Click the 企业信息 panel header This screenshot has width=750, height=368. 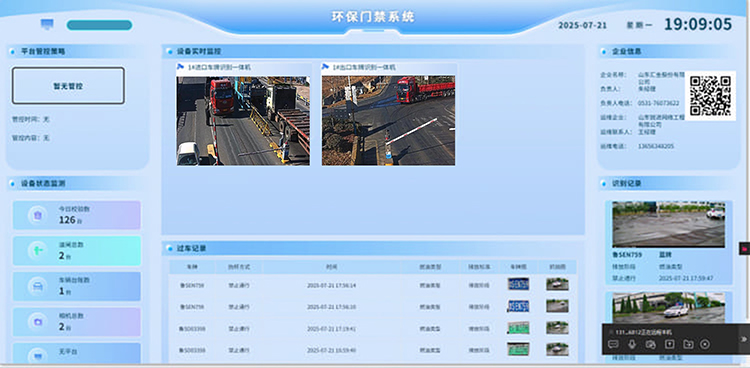[x=668, y=51]
